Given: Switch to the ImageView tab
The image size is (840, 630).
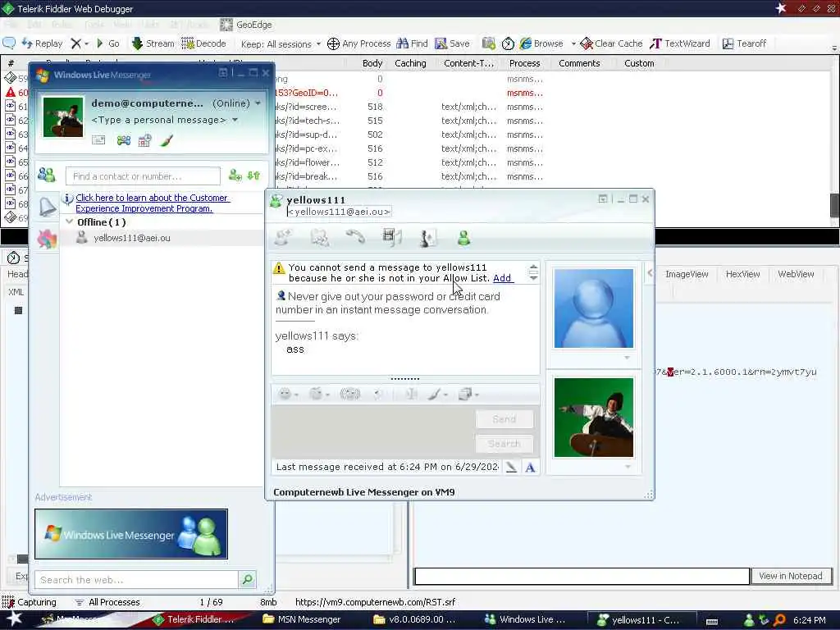Looking at the screenshot, I should 687,274.
